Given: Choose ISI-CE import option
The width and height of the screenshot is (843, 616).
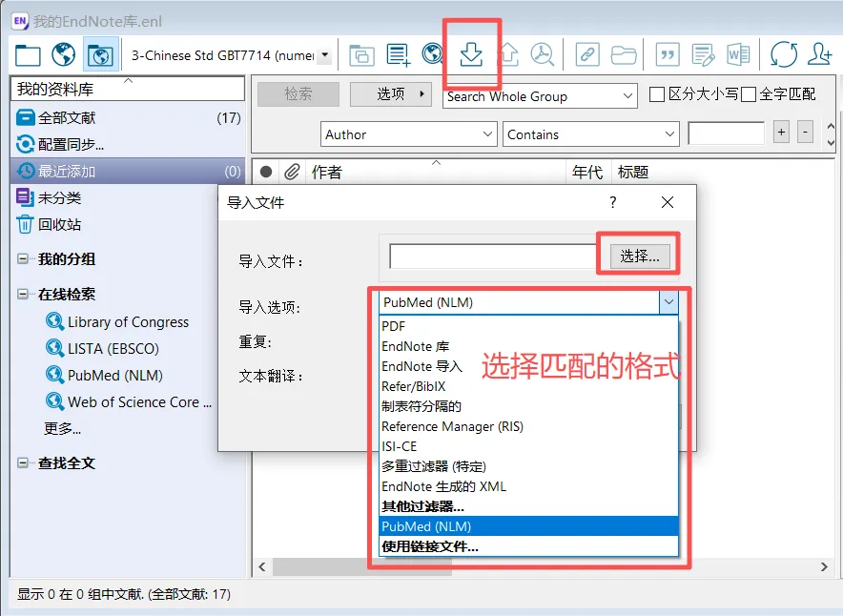Looking at the screenshot, I should pyautogui.click(x=528, y=446).
